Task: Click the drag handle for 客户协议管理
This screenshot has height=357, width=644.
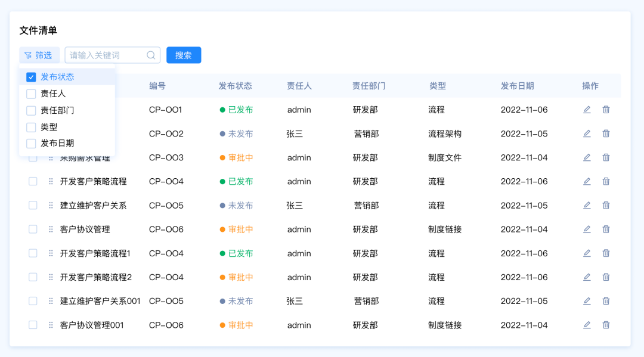Action: click(51, 229)
